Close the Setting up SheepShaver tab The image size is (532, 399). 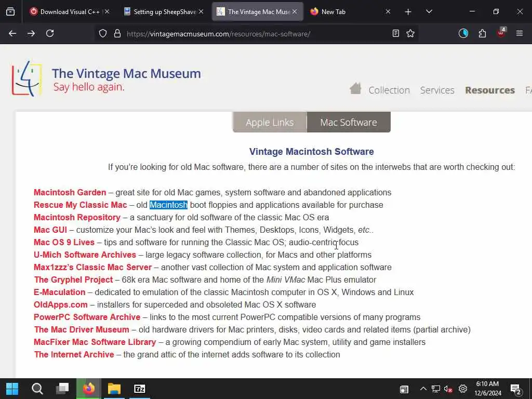tap(201, 11)
